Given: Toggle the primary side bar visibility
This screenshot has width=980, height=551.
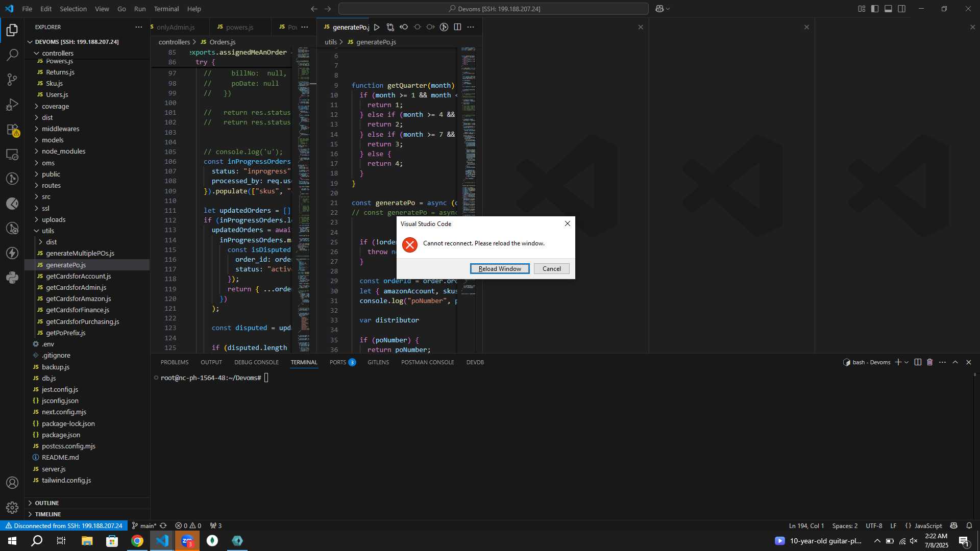Looking at the screenshot, I should (x=875, y=9).
